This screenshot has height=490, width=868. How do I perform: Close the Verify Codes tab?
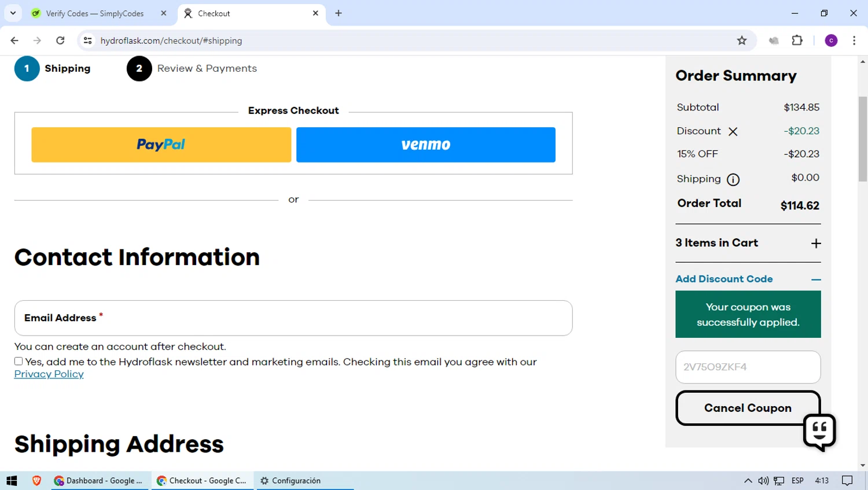pyautogui.click(x=164, y=13)
